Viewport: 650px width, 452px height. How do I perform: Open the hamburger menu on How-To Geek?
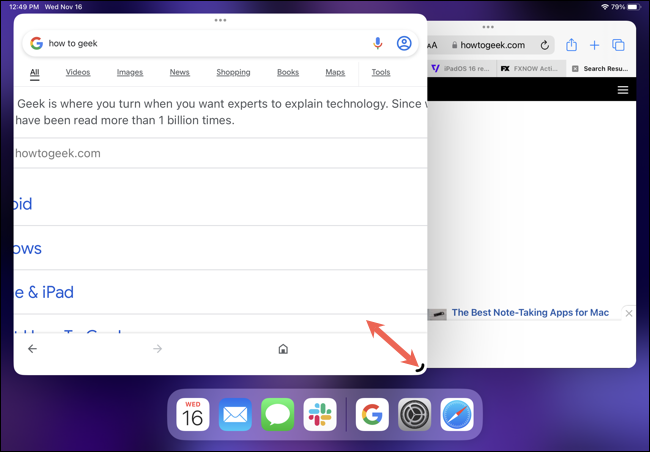623,90
